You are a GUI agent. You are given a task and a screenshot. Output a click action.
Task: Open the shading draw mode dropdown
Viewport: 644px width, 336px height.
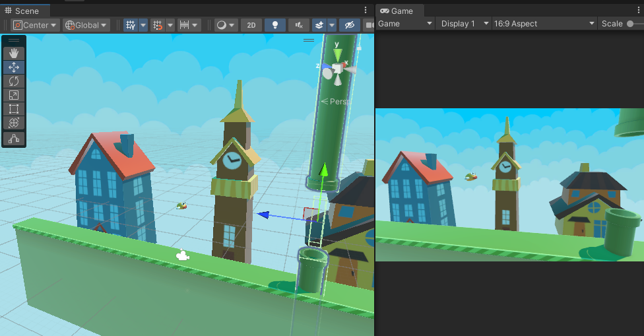click(226, 25)
